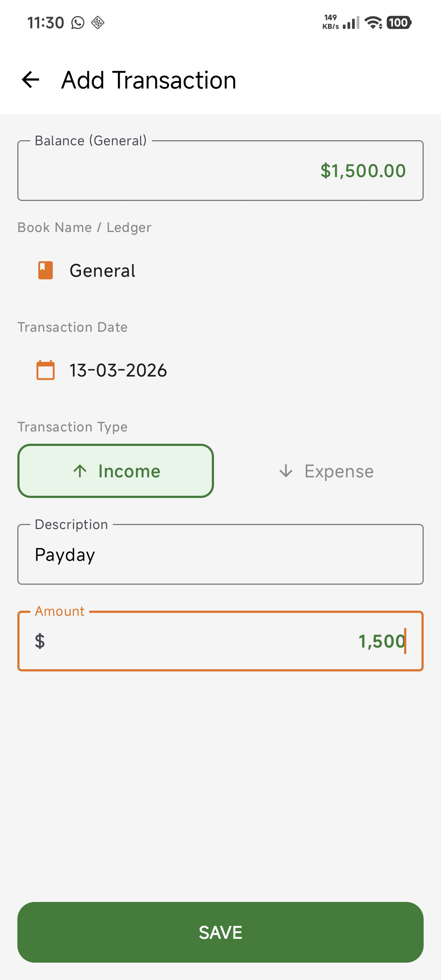441x980 pixels.
Task: Tap the green up-arrow Income icon
Action: point(80,471)
